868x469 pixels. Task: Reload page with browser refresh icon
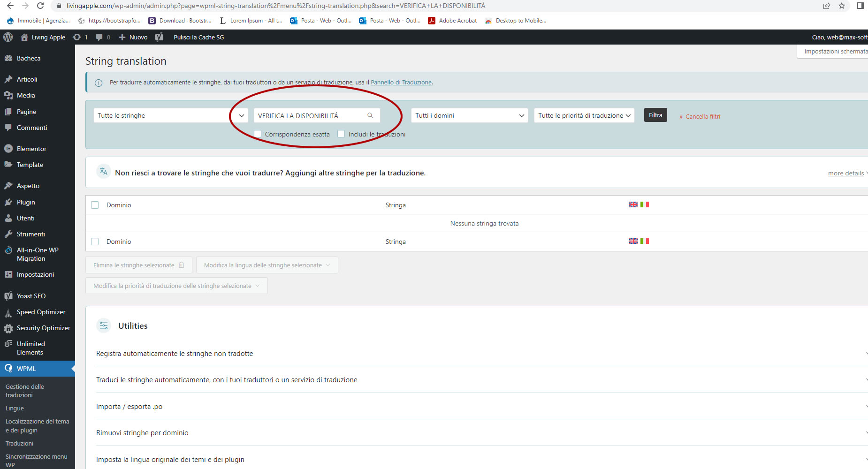[40, 6]
